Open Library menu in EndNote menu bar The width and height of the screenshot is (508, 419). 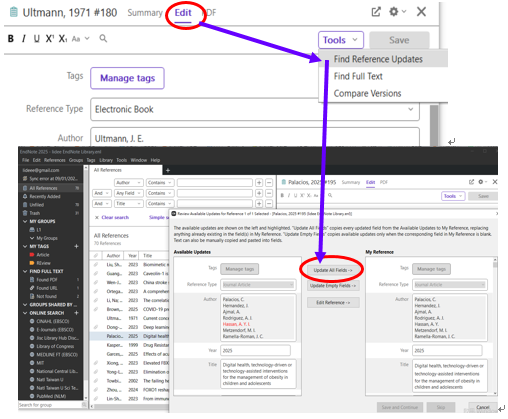[x=106, y=160]
